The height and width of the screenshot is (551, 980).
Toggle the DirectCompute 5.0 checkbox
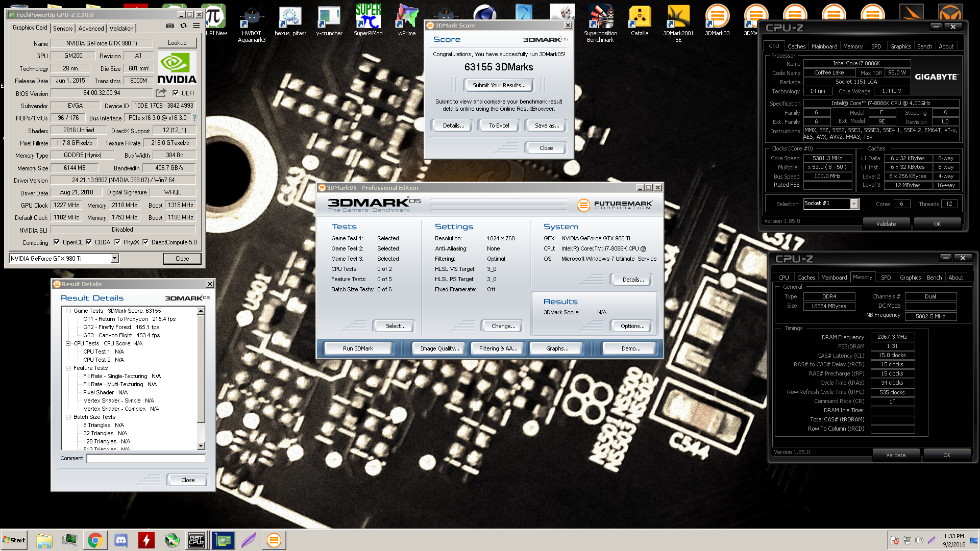click(x=145, y=242)
